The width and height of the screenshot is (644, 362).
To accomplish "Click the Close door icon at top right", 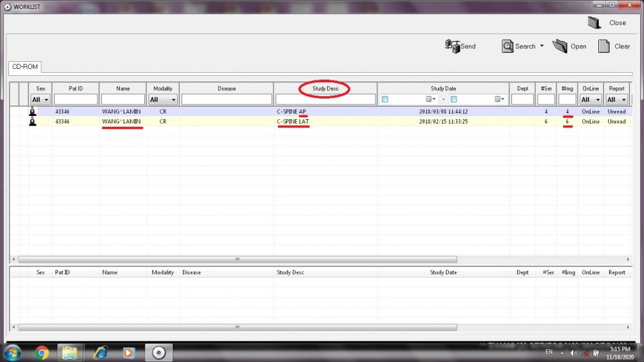I will click(x=594, y=23).
